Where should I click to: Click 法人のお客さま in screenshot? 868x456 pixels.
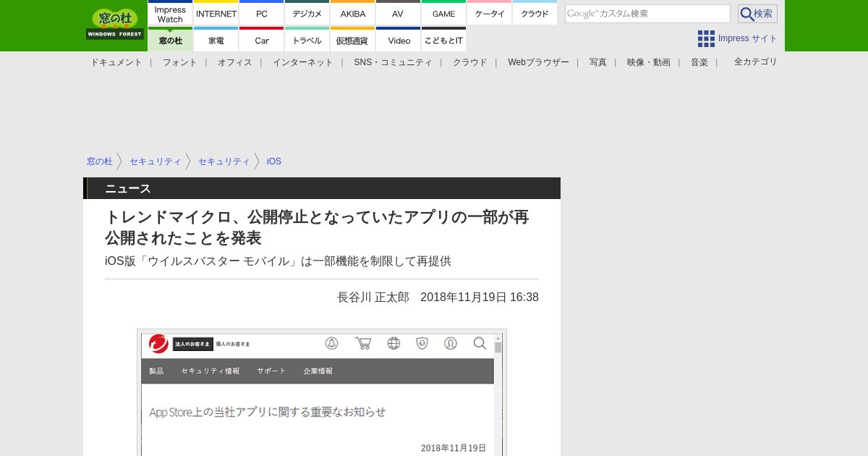(192, 344)
